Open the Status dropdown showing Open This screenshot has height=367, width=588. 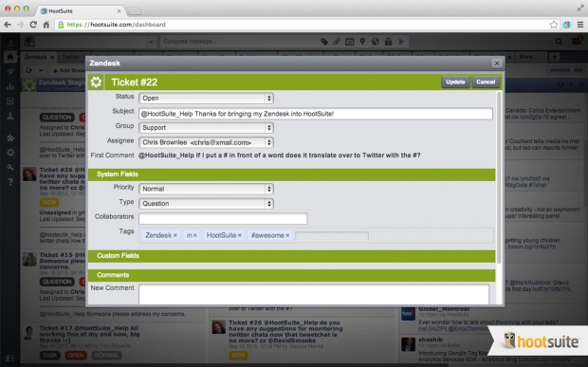point(206,99)
